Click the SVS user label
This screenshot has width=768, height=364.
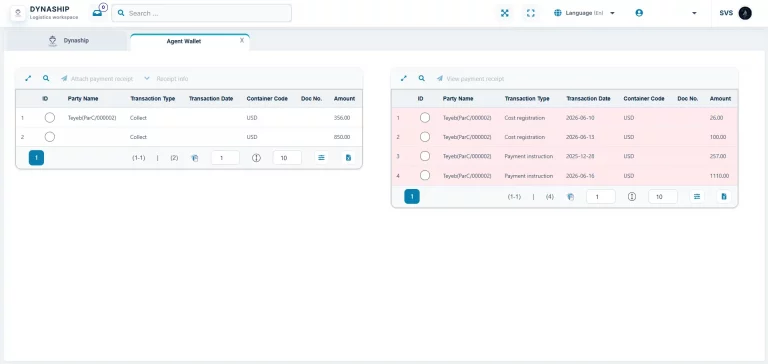[x=726, y=13]
